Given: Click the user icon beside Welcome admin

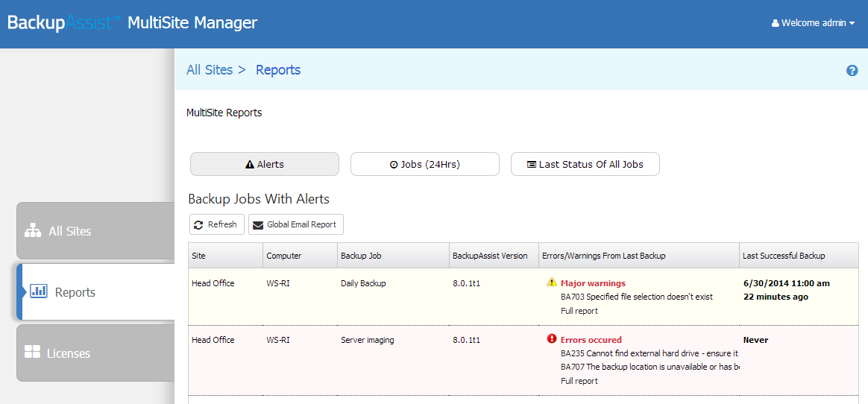Looking at the screenshot, I should tap(776, 23).
